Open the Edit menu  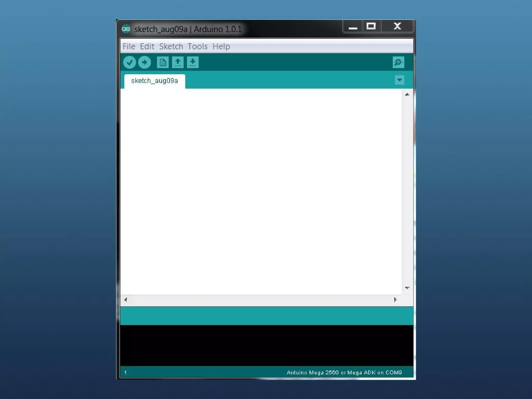point(147,46)
